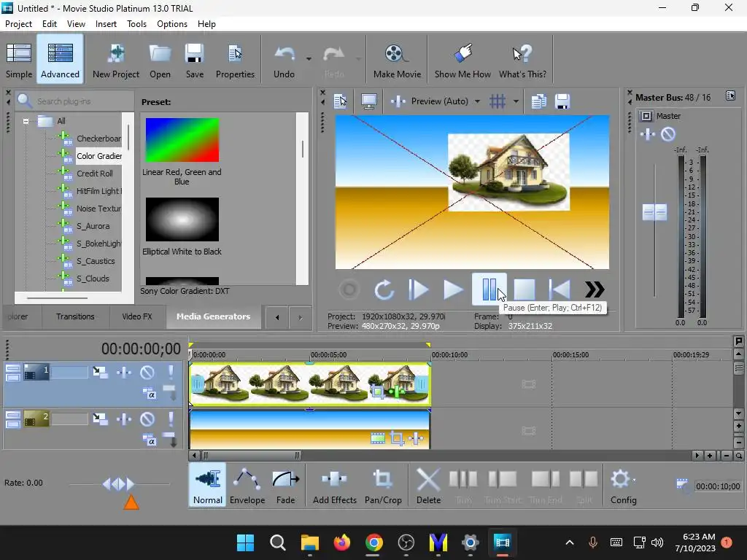Open the Tools menu
This screenshot has height=560, width=747.
[136, 24]
